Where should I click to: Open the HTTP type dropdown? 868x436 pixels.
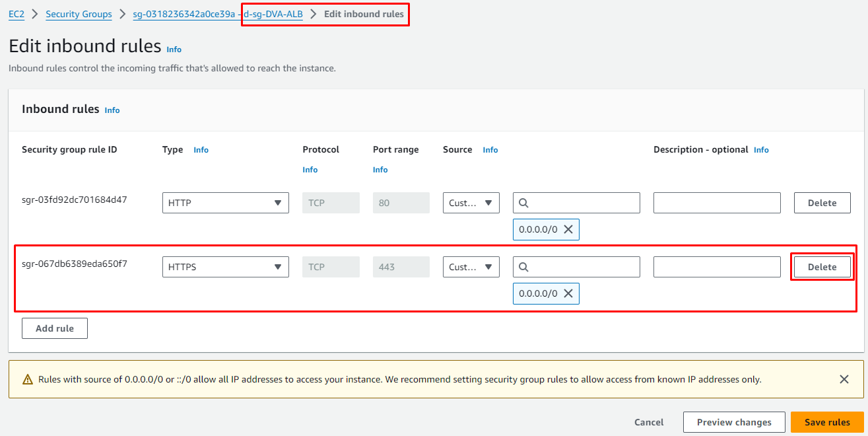point(225,203)
